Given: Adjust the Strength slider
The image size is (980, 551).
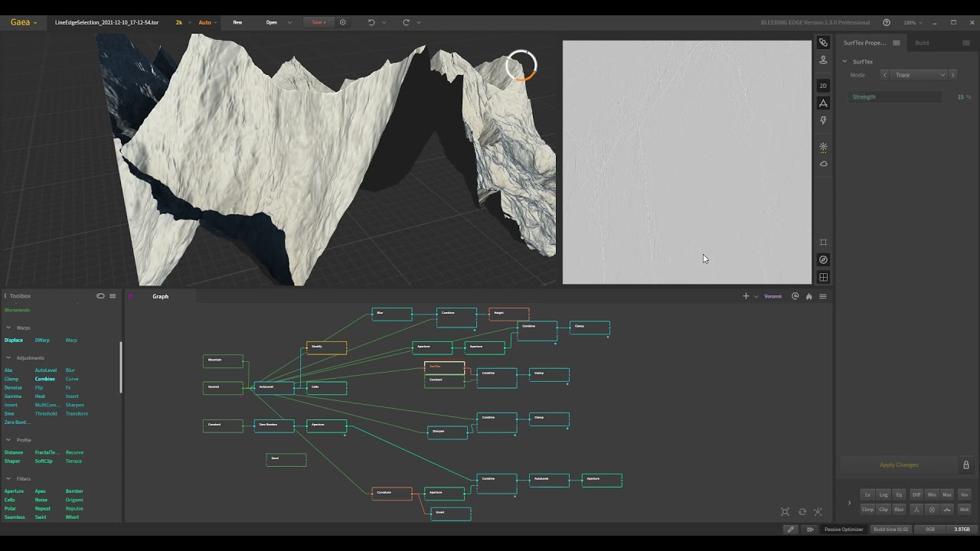Looking at the screenshot, I should [x=896, y=96].
